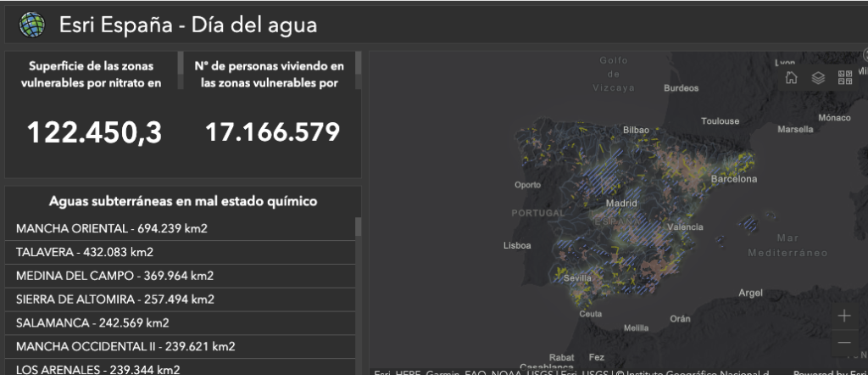Click the Esri globe logo
868x375 pixels.
[32, 25]
